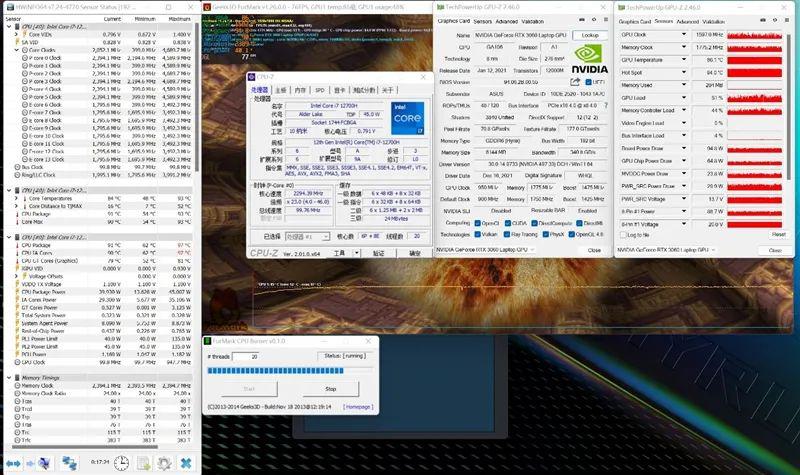The height and width of the screenshot is (475, 800).
Task: Click the BIOS export icon beside UEFI
Action: click(x=575, y=82)
